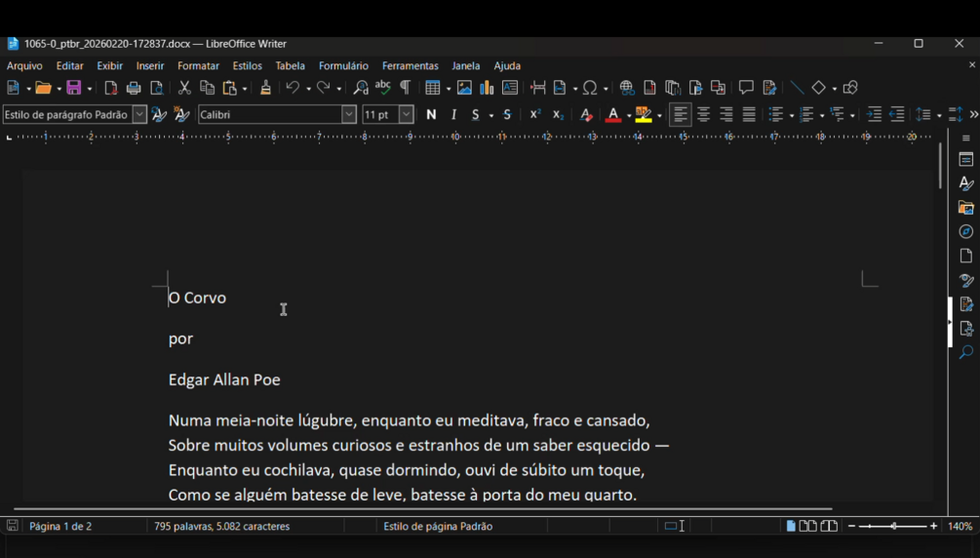Open the Arquivo menu
The width and height of the screenshot is (980, 558).
pos(24,65)
